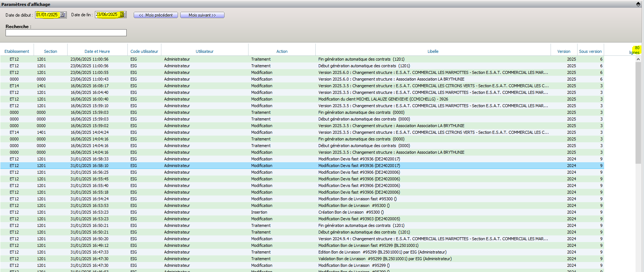The image size is (644, 272).
Task: Go to Mois précédent
Action: 155,15
